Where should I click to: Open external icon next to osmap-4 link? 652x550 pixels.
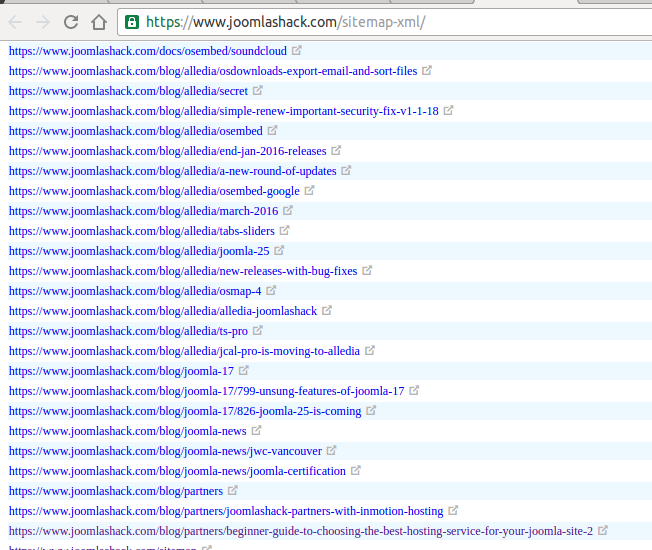(x=271, y=290)
